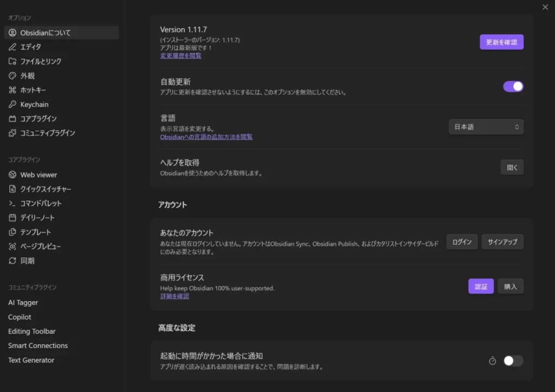555x392 pixels.
Task: Open コマンドパレット via the terminal icon
Action: click(x=12, y=204)
